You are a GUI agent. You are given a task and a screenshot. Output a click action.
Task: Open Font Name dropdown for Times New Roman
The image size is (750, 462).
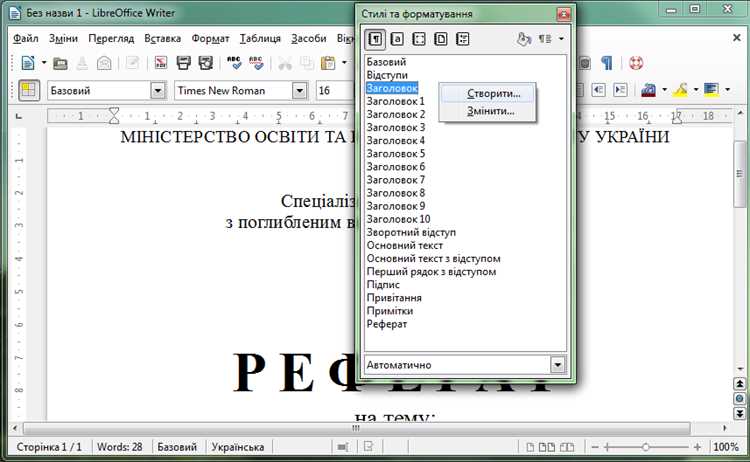click(x=299, y=90)
